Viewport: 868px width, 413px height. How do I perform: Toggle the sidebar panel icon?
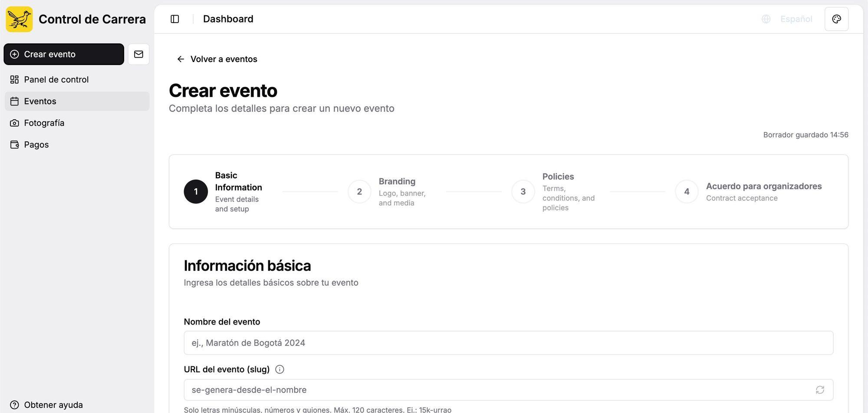pyautogui.click(x=175, y=19)
